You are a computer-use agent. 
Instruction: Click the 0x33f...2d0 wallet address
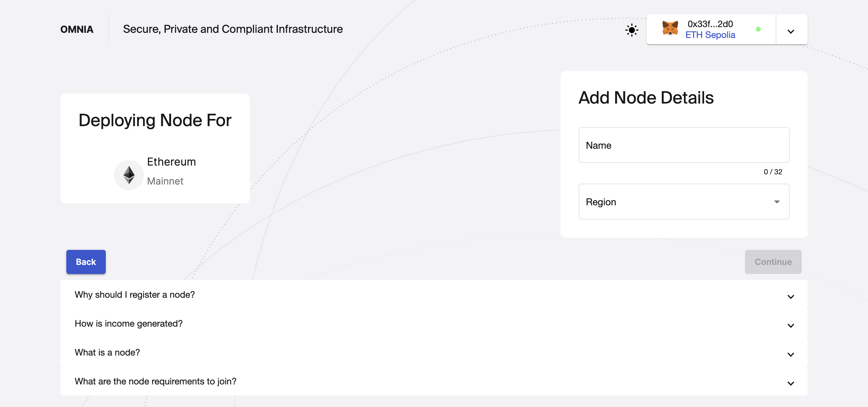point(710,24)
